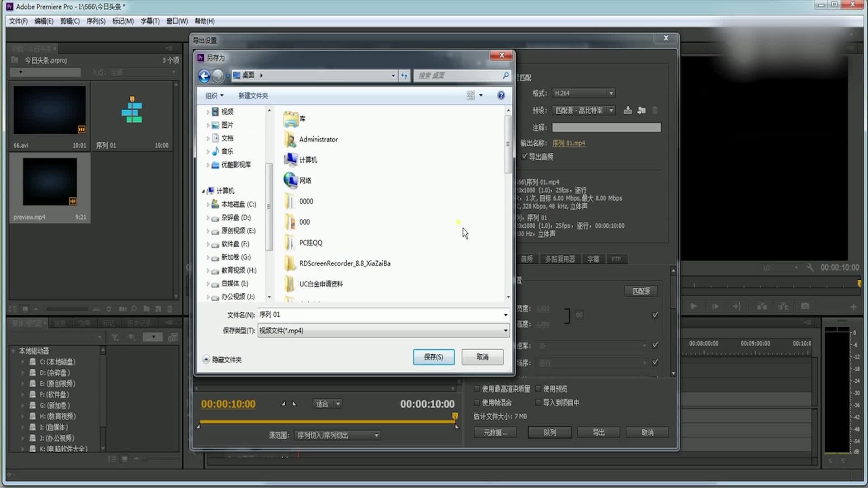Open the 格式 H.264 format dropdown
Screen dimensions: 868x488
[584, 93]
